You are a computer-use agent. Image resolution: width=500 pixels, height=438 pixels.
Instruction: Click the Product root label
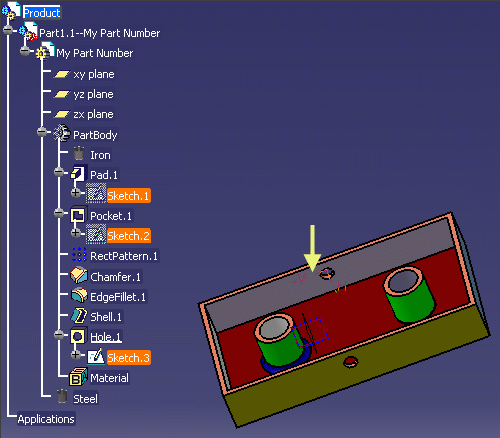(x=42, y=13)
